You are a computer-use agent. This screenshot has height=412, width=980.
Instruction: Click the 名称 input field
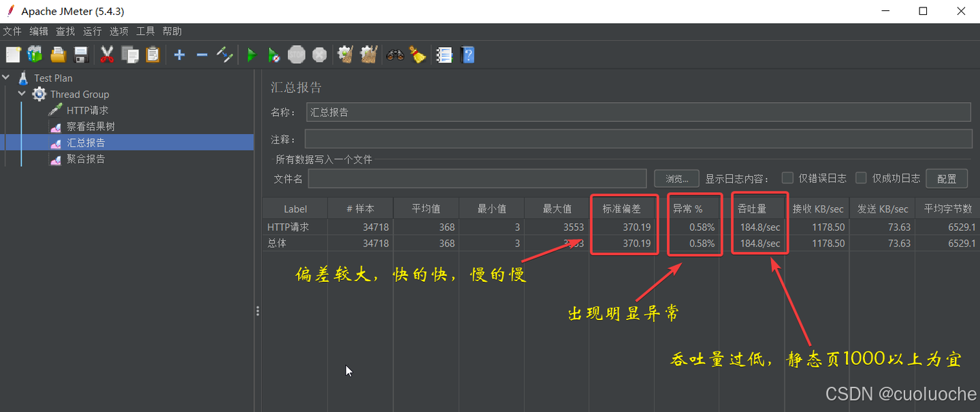pos(638,112)
